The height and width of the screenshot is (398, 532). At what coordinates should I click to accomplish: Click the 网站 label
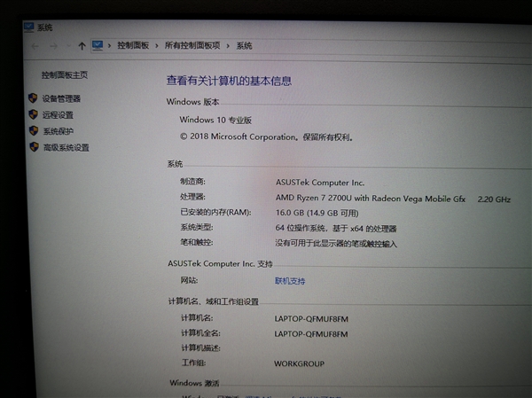tap(190, 280)
